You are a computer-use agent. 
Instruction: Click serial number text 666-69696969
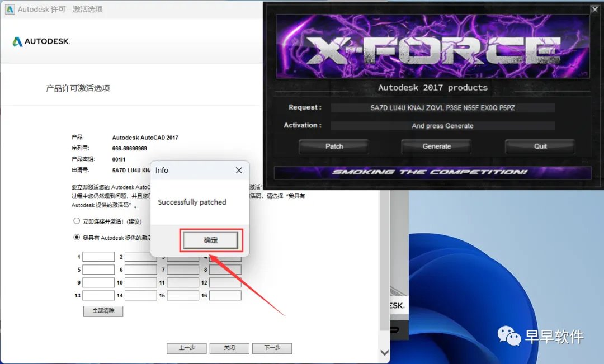(129, 148)
